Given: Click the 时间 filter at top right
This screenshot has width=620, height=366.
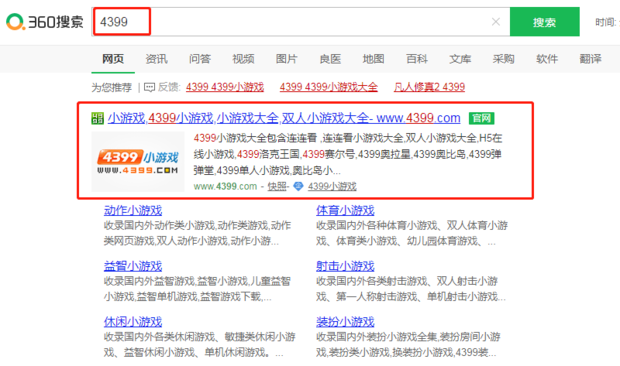Looking at the screenshot, I should (x=607, y=22).
